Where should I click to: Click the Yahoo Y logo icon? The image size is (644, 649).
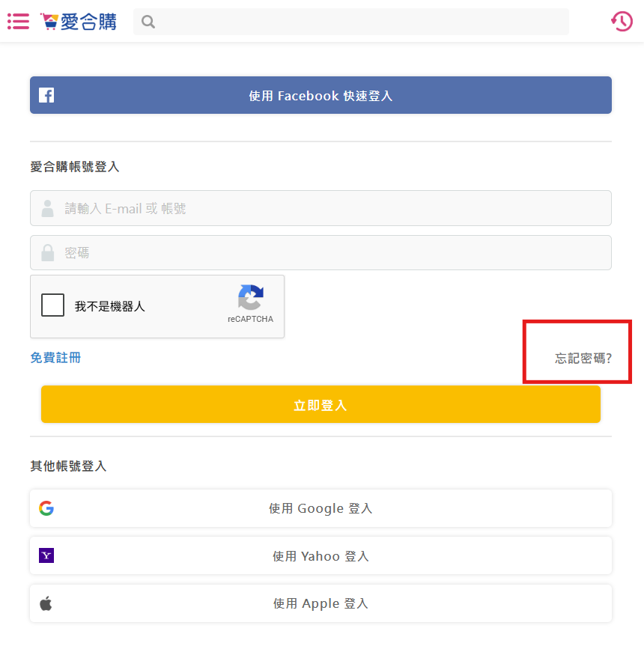(x=46, y=555)
